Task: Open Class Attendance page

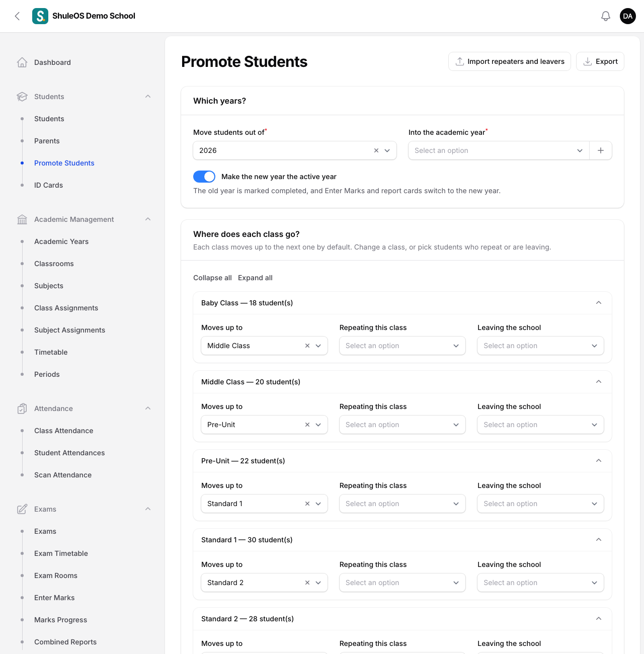Action: pos(64,431)
